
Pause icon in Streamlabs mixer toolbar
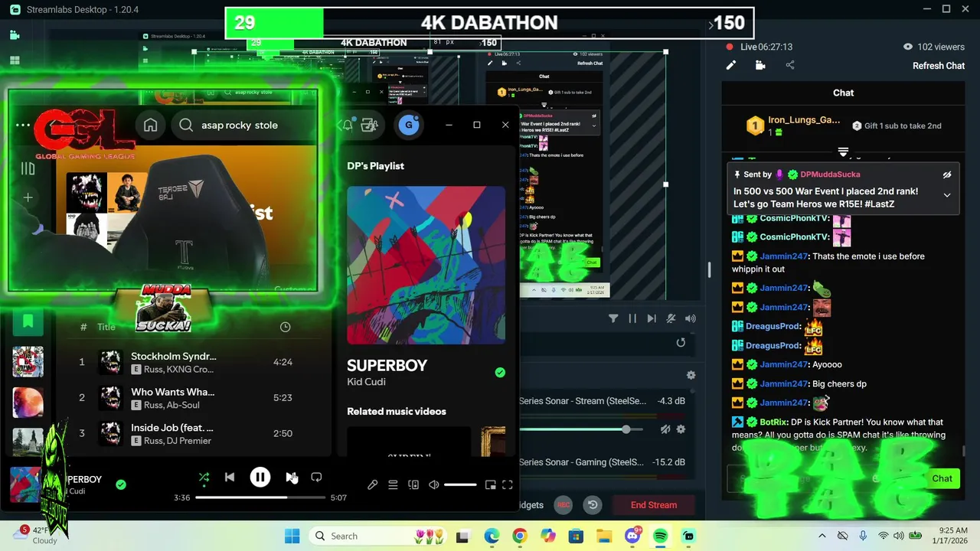(x=632, y=318)
